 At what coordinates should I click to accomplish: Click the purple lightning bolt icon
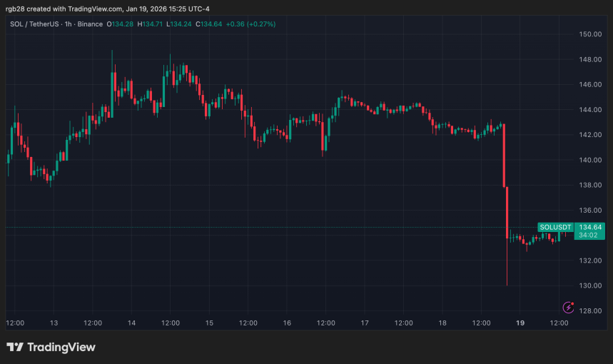click(x=569, y=308)
